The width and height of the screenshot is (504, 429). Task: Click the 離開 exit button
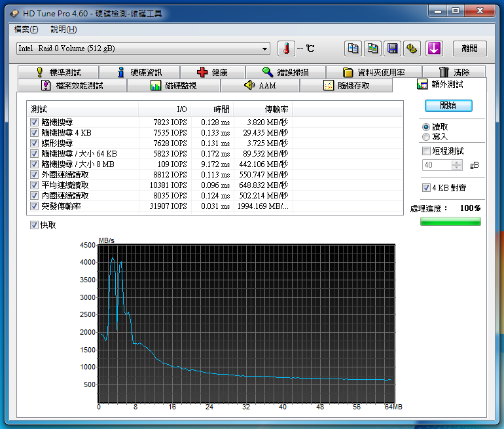click(469, 48)
